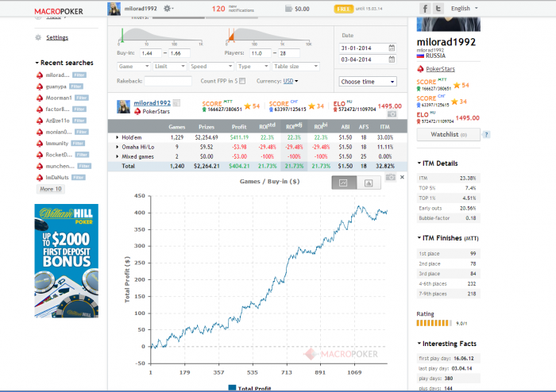The height and width of the screenshot is (392, 556).
Task: Click the help question mark beside Watchlist
Action: [x=486, y=135]
